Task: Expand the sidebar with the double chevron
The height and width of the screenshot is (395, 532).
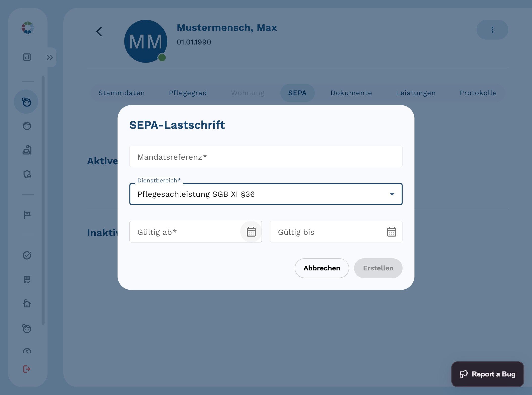Action: [x=50, y=57]
